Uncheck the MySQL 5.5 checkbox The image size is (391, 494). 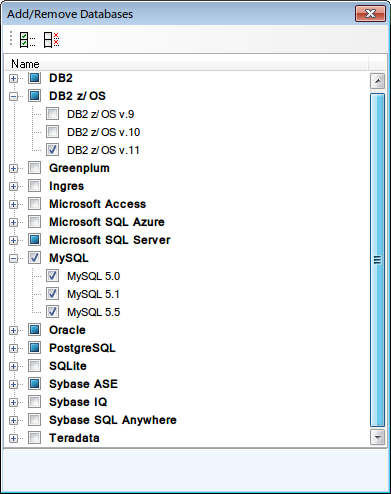click(x=52, y=312)
